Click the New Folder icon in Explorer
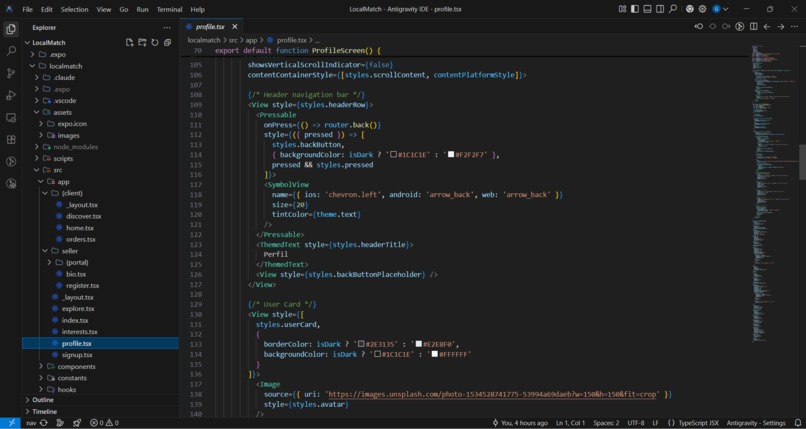Image resolution: width=806 pixels, height=429 pixels. [142, 43]
